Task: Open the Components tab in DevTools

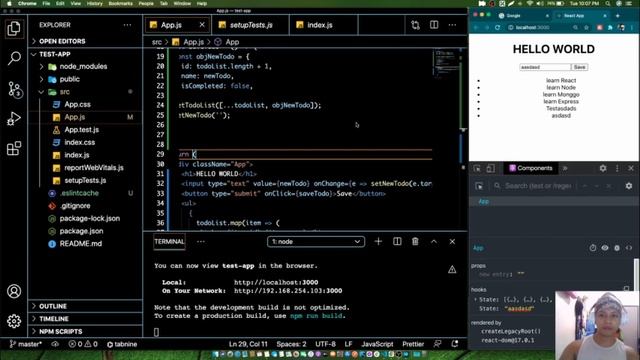Action: [x=530, y=168]
